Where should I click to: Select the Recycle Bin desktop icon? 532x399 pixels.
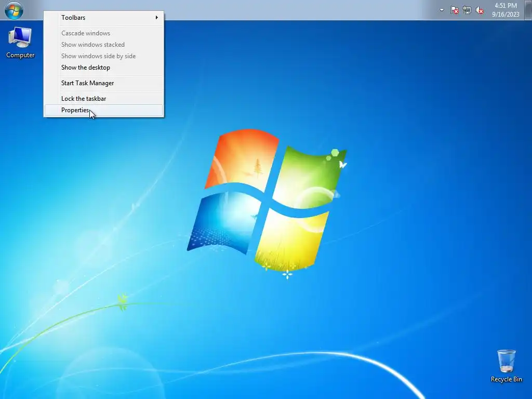pyautogui.click(x=506, y=366)
